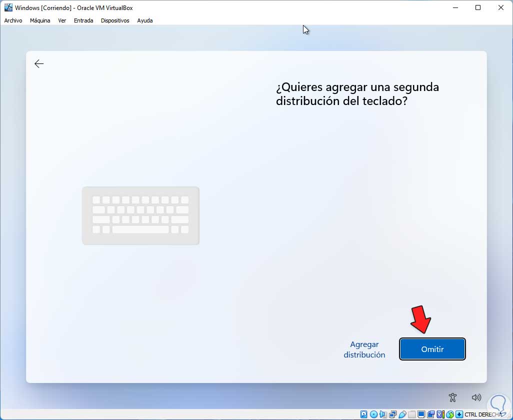Click the recording status icon
This screenshot has height=420, width=513.
430,414
